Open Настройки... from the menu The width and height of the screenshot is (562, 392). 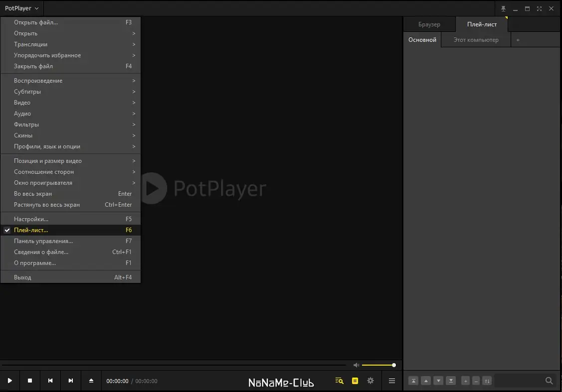coord(71,219)
